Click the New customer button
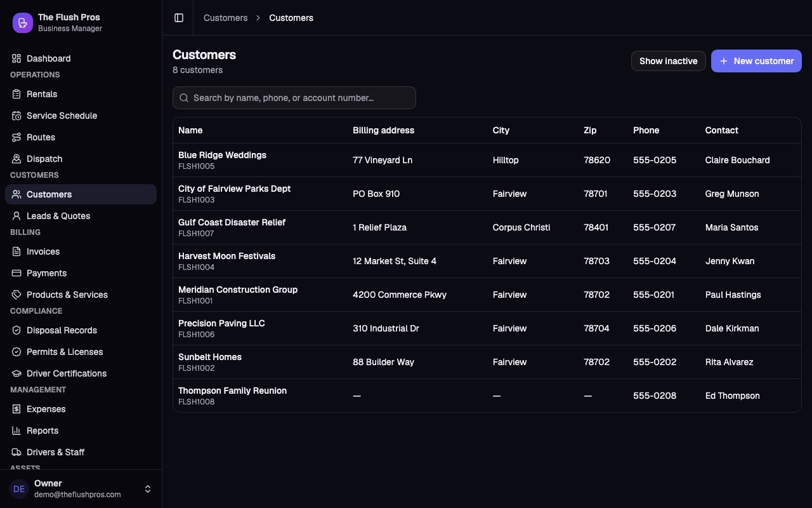The width and height of the screenshot is (812, 508). tap(756, 61)
